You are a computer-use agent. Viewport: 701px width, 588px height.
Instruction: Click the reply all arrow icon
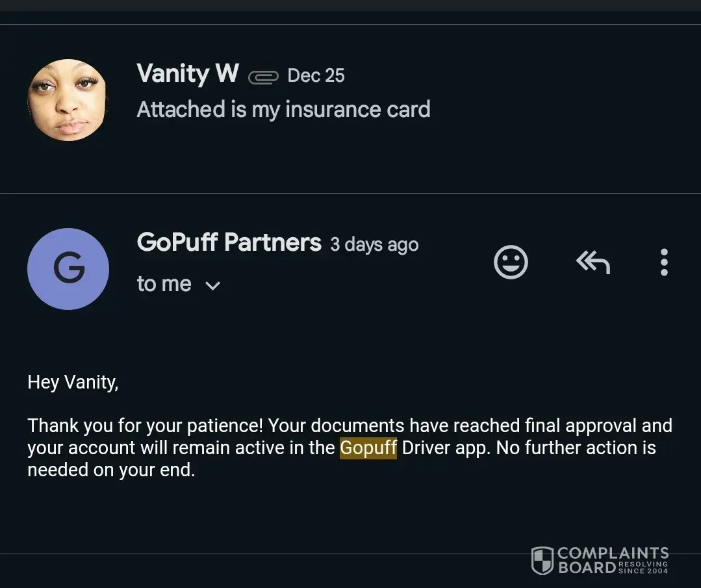[x=593, y=262]
